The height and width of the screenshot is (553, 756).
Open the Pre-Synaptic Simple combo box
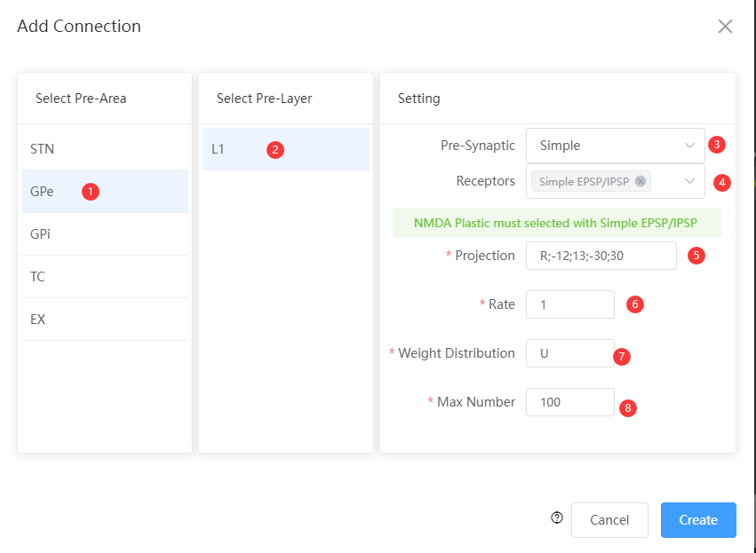click(616, 146)
